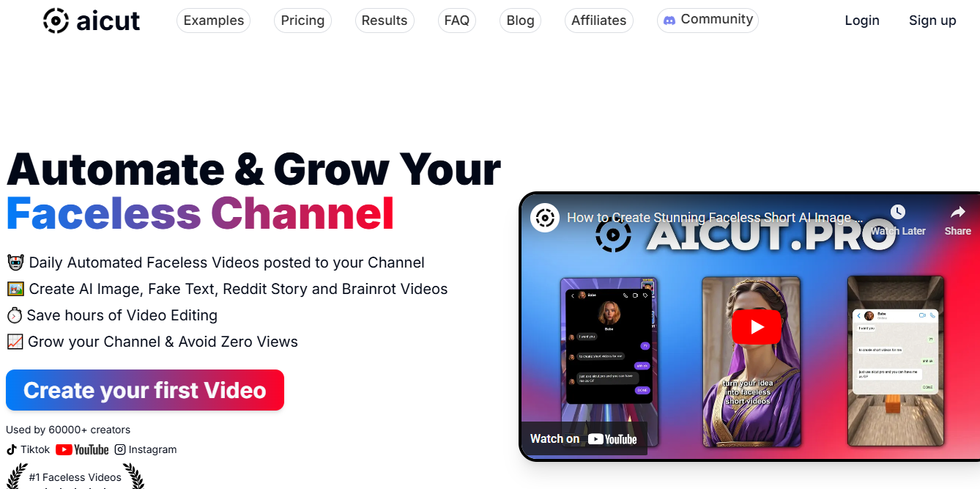Play the YouTube video with red button
The height and width of the screenshot is (489, 980).
(x=757, y=327)
